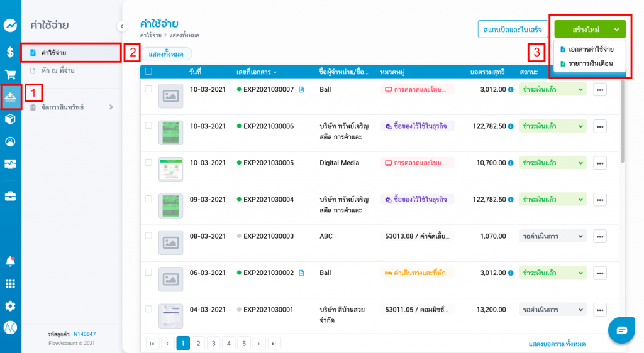Tick the select-all checkbox in table header
Image resolution: width=644 pixels, height=353 pixels.
(148, 72)
